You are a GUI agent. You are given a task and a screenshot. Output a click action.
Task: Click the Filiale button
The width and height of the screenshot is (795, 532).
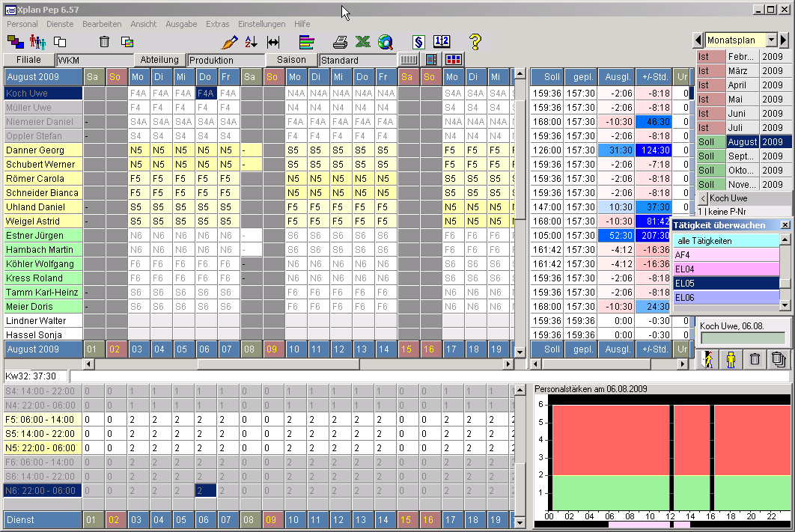coord(28,60)
